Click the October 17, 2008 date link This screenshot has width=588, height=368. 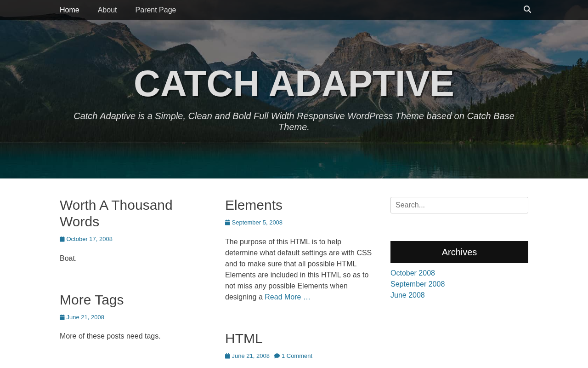point(90,239)
